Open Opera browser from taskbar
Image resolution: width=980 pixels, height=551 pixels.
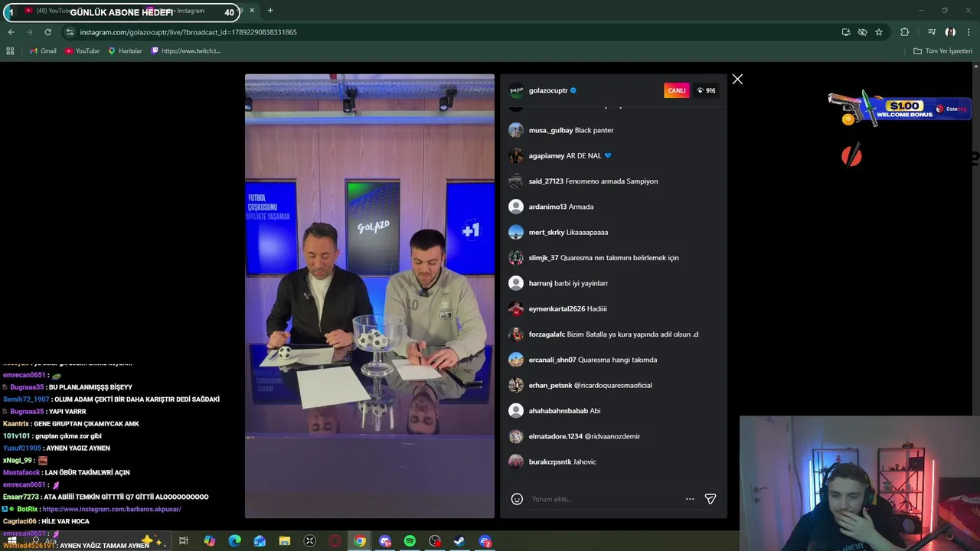click(x=335, y=541)
